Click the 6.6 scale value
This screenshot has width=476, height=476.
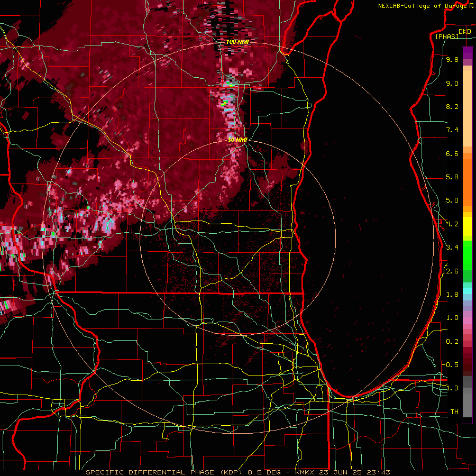(x=452, y=153)
